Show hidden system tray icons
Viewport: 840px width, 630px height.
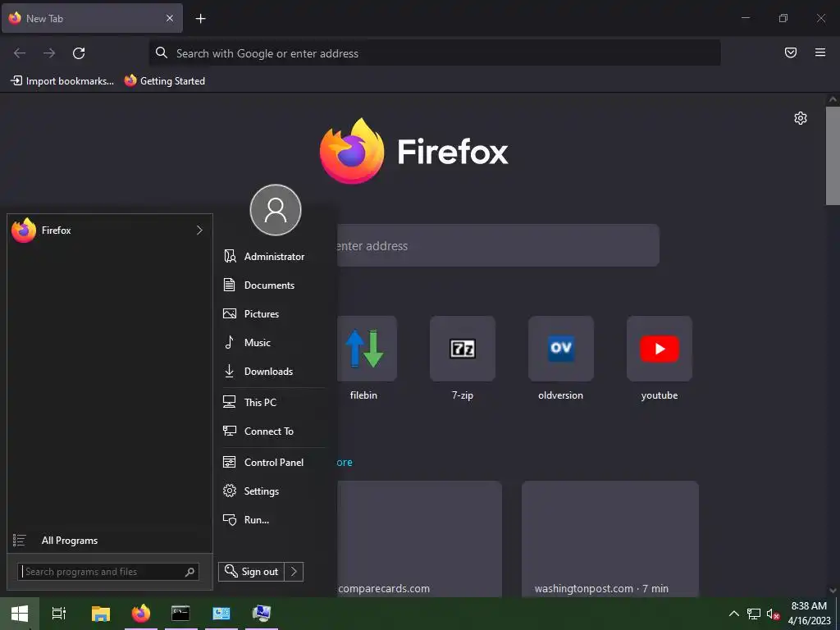(734, 614)
